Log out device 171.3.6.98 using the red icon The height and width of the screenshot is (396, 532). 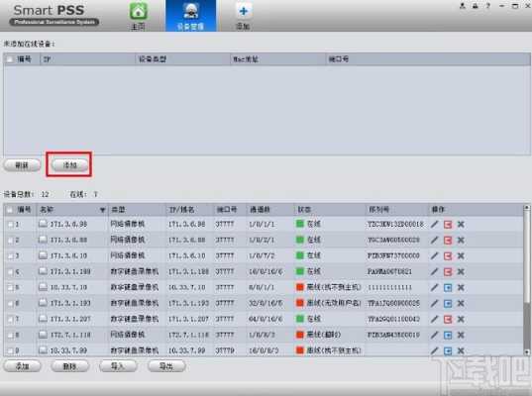[x=448, y=224]
